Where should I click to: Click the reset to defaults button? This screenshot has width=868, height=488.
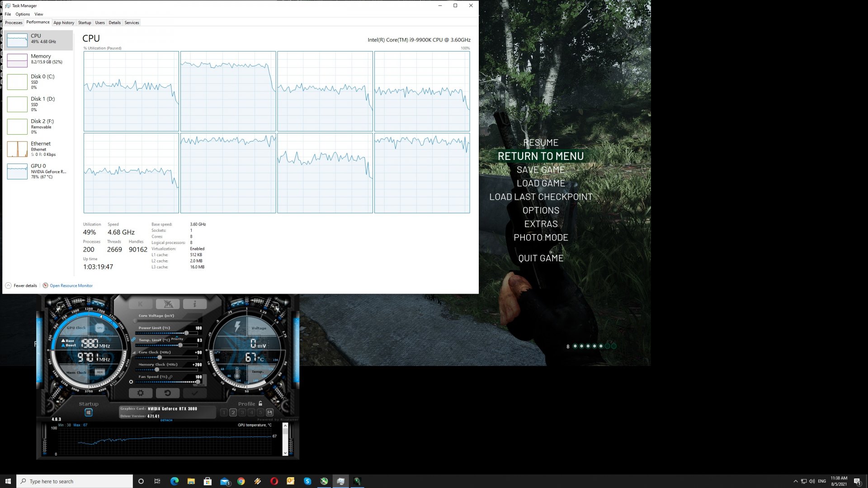(167, 393)
